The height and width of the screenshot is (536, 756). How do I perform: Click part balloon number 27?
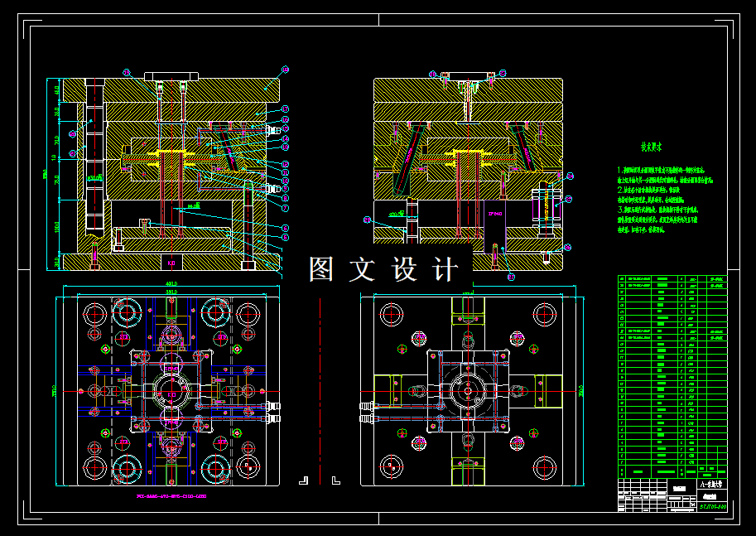coord(511,277)
